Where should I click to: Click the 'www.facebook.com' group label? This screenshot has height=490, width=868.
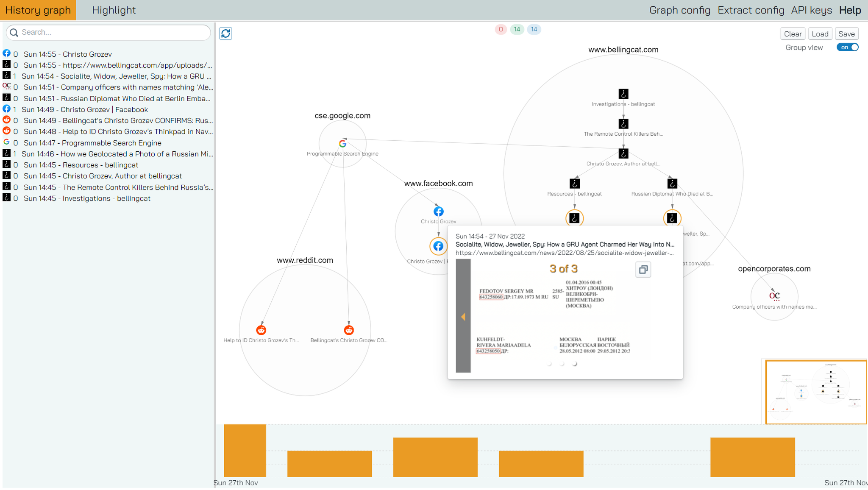click(438, 184)
